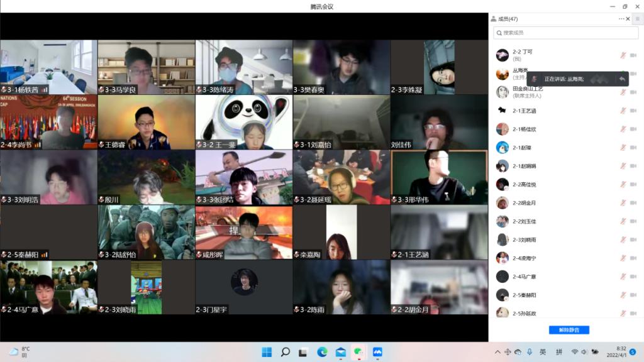Toggle the camera icon for 2-1王艺涵
This screenshot has width=644, height=362.
click(633, 111)
